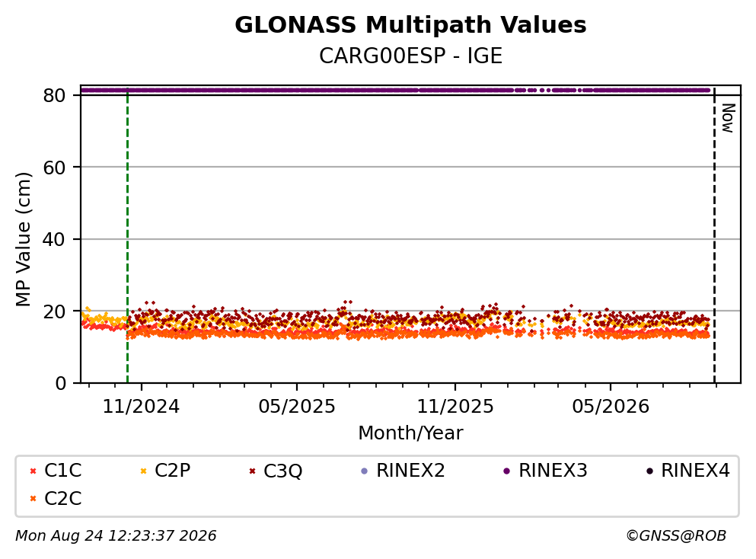The image size is (756, 559).
Task: Click the RINEX4 black legend dot
Action: 649,471
